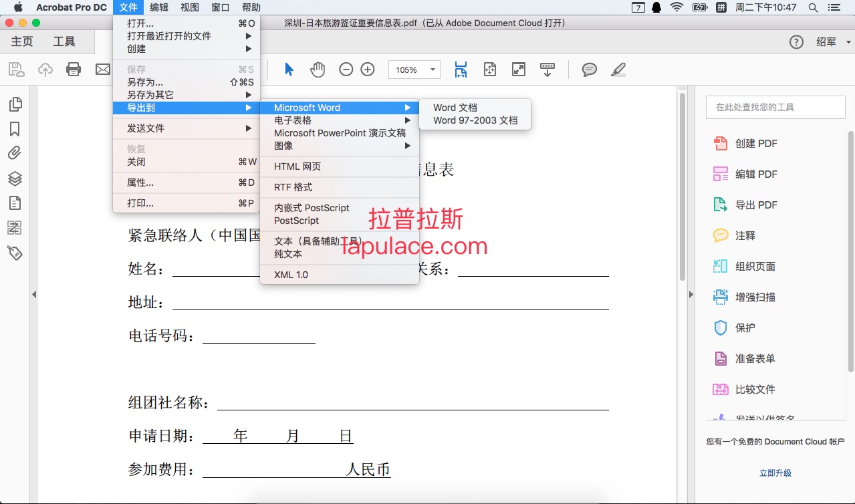
Task: Select 内嵌式 PostScript export option
Action: [340, 208]
